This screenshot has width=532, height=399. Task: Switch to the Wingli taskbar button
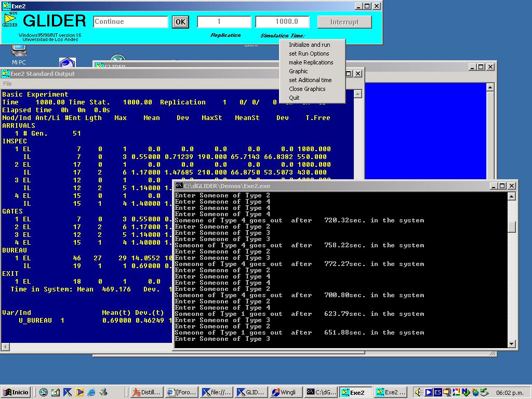click(286, 392)
